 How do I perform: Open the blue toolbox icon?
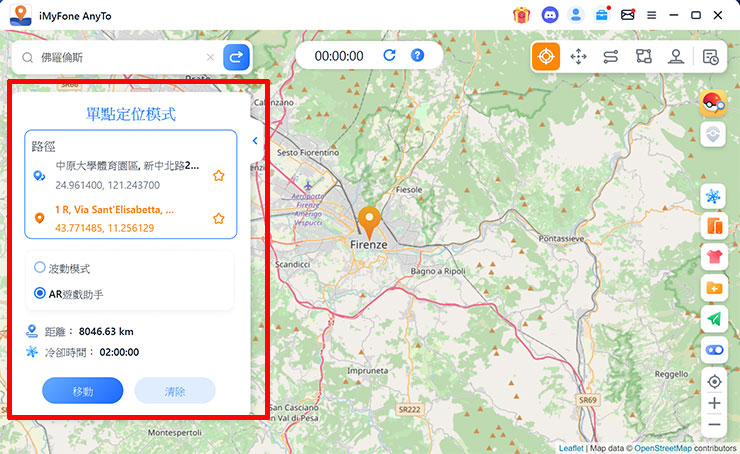click(602, 15)
